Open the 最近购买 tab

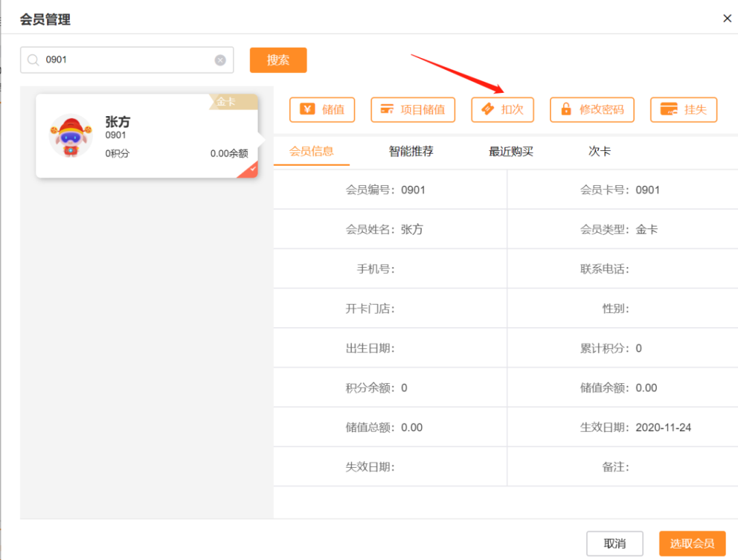tap(510, 152)
